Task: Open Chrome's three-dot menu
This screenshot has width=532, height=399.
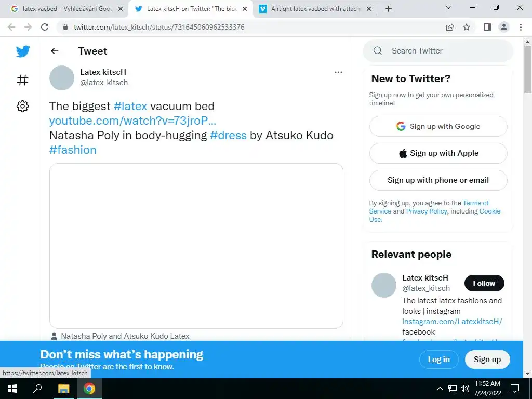Action: click(521, 27)
